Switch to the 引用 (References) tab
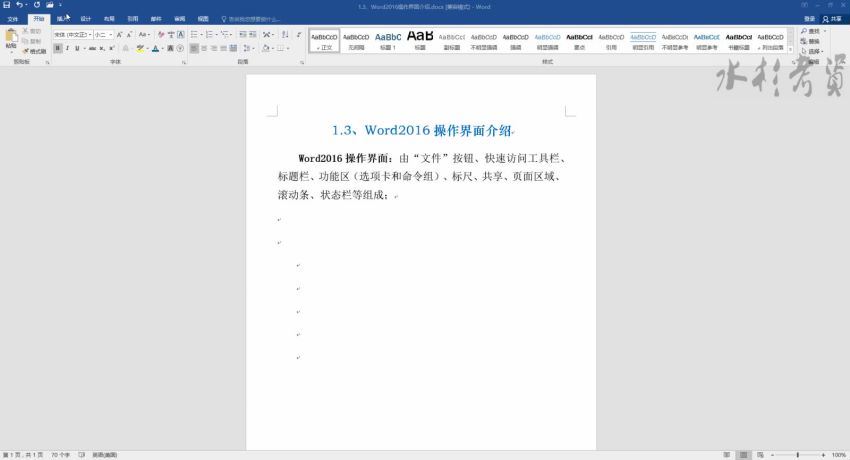Image resolution: width=850 pixels, height=460 pixels. 133,19
